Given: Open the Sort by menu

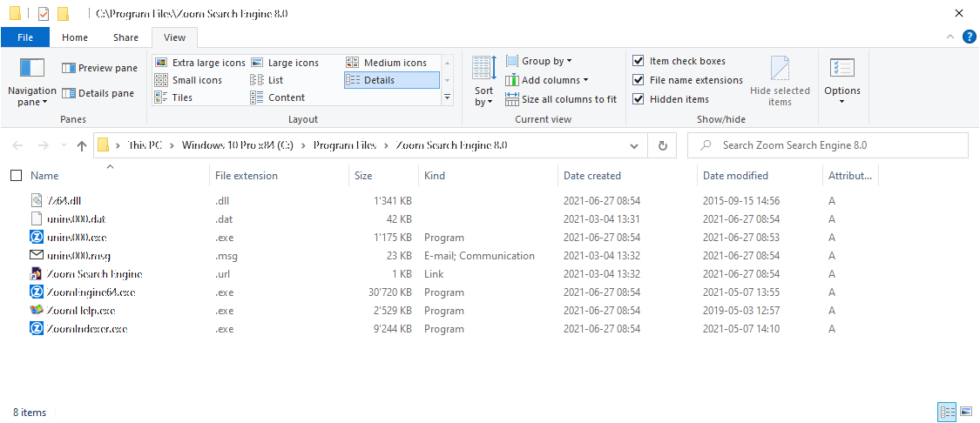Looking at the screenshot, I should tap(483, 81).
